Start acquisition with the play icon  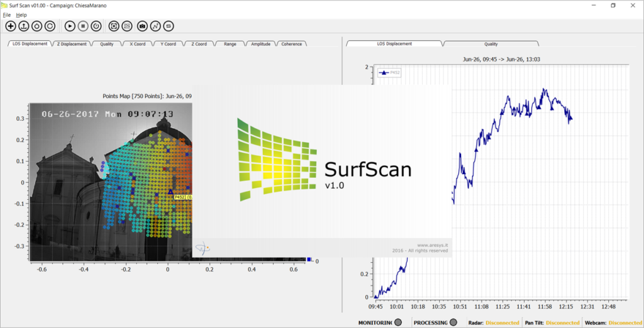(70, 26)
